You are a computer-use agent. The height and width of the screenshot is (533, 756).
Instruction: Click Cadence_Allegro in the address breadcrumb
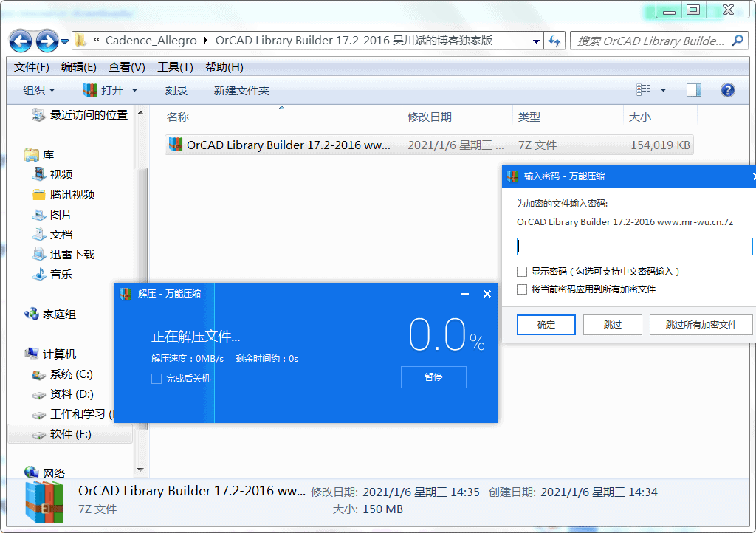pos(151,41)
